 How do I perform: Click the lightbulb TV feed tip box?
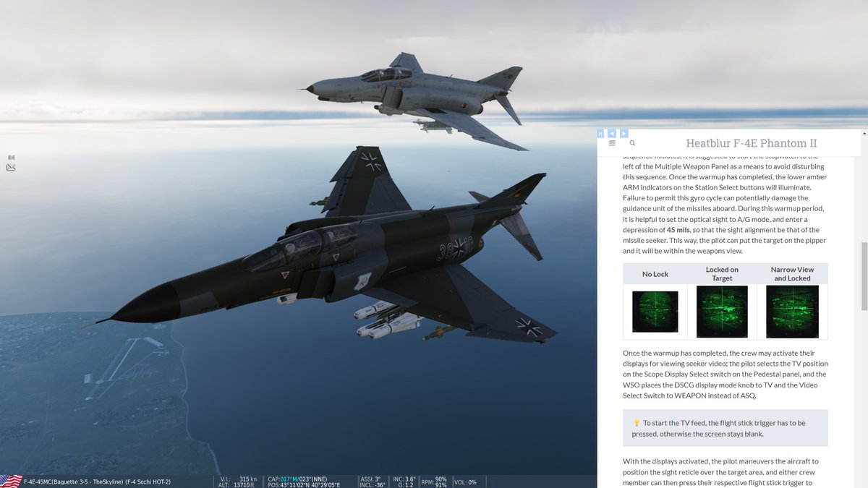tap(726, 428)
